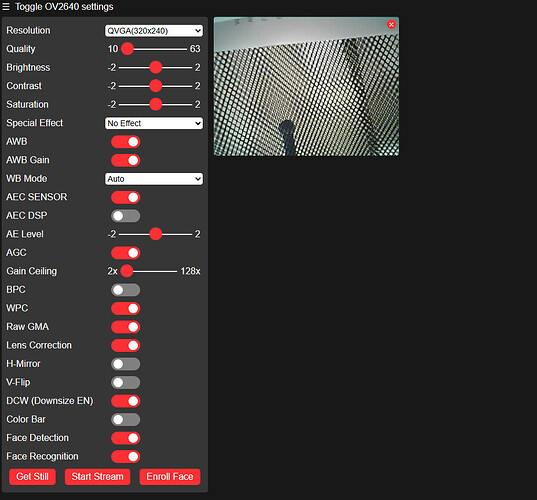The height and width of the screenshot is (500, 537).
Task: Start the camera stream
Action: point(98,477)
